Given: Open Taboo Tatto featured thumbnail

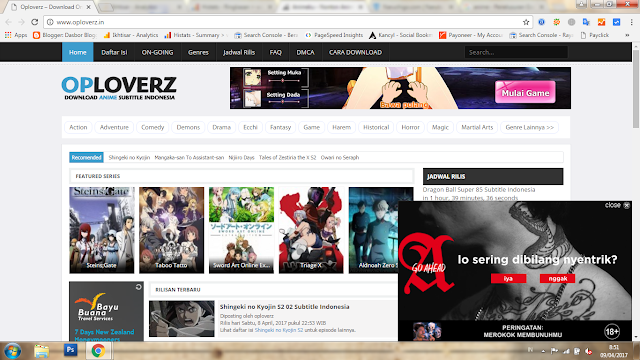Looking at the screenshot, I should click(x=171, y=230).
